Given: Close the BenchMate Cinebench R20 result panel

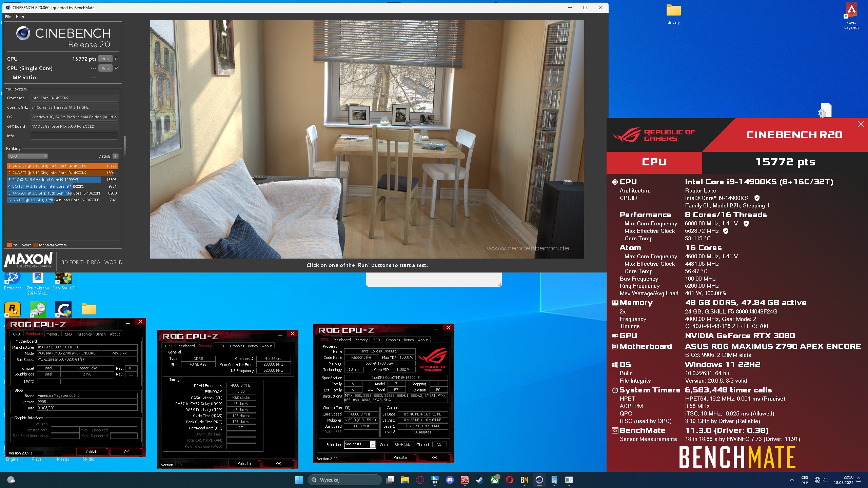Looking at the screenshot, I should [861, 124].
